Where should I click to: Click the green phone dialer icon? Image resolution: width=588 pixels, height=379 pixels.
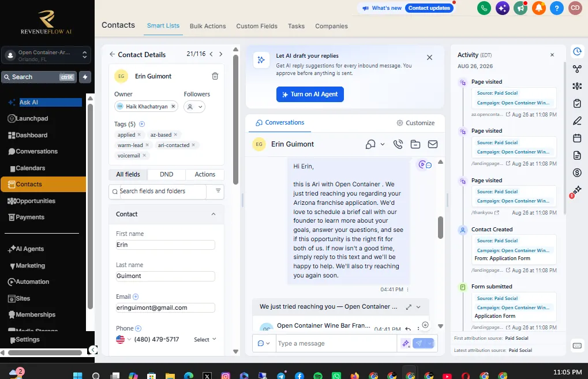coord(484,8)
